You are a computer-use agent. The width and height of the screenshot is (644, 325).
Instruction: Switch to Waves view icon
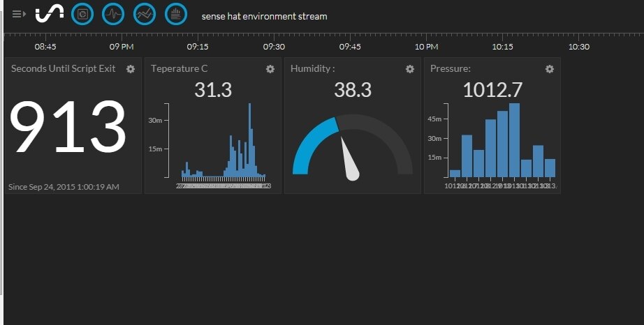click(113, 14)
